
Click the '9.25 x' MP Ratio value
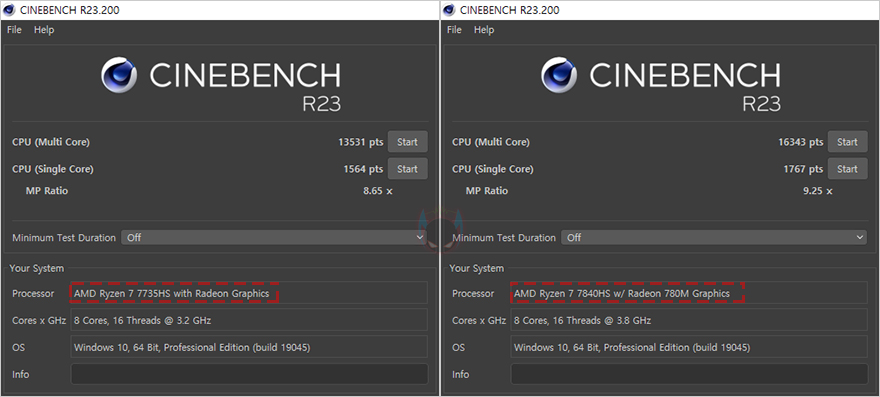click(818, 191)
